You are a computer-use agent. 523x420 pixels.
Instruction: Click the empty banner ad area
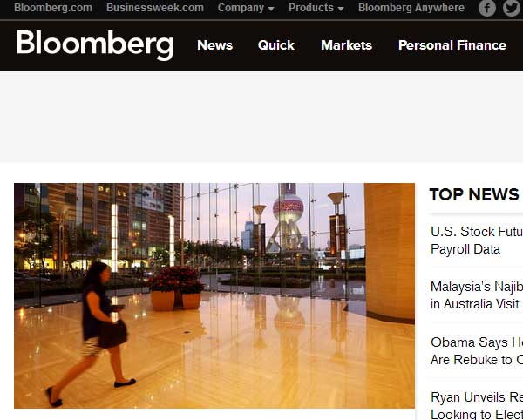(x=261, y=117)
